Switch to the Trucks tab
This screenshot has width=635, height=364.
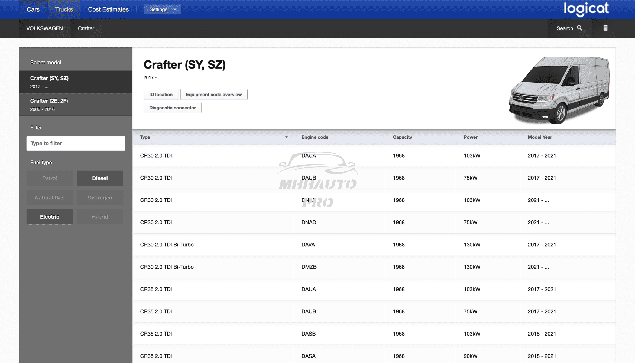pyautogui.click(x=64, y=9)
